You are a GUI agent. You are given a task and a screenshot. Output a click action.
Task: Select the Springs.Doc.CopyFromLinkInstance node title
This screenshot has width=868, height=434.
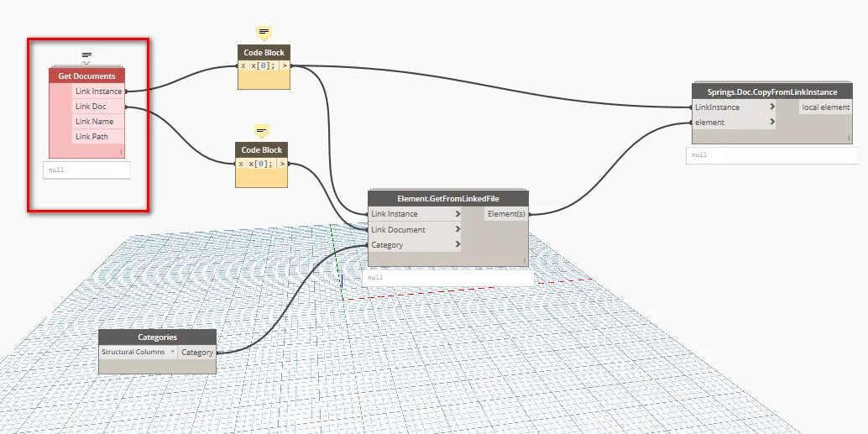[772, 92]
